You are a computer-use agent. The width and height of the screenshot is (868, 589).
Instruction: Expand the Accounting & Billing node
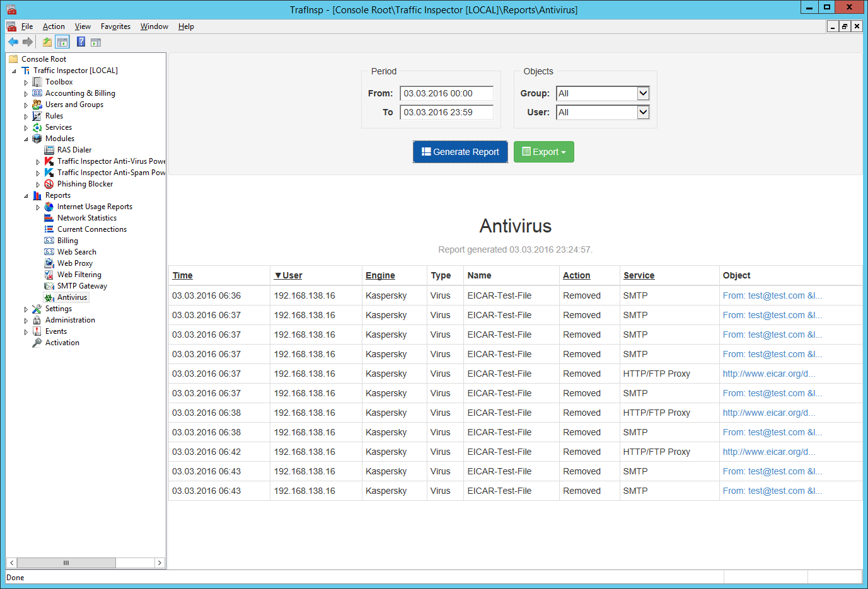[x=26, y=94]
